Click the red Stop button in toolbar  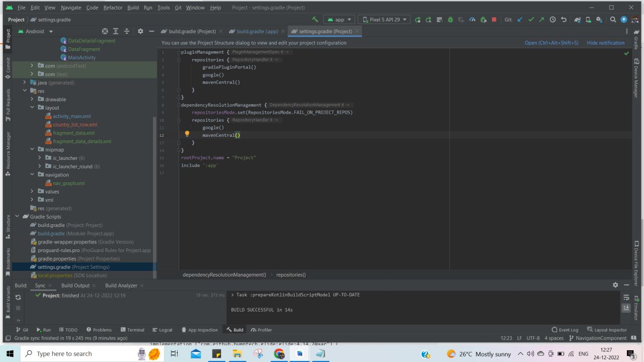point(494,19)
